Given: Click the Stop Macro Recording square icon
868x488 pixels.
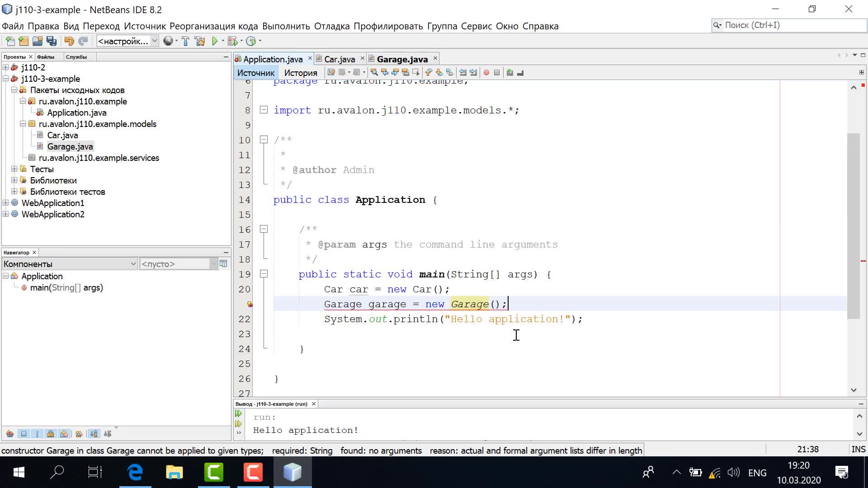Looking at the screenshot, I should click(x=497, y=72).
